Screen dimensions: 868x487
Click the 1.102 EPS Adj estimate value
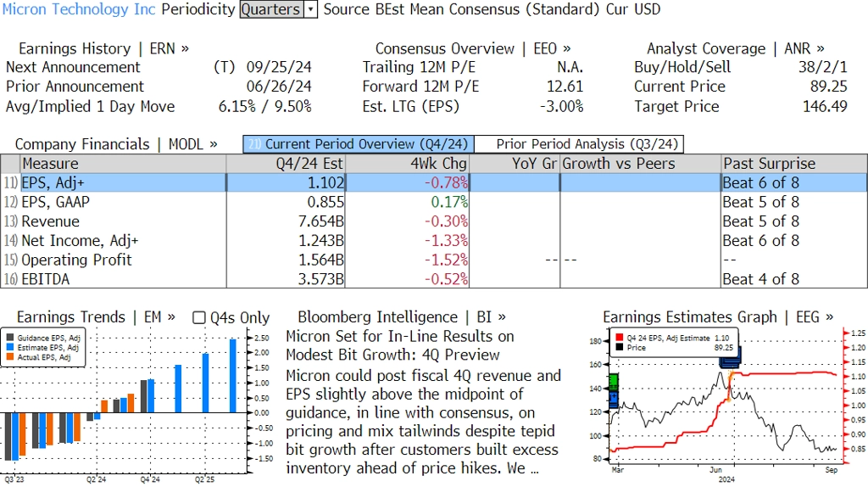coord(325,182)
